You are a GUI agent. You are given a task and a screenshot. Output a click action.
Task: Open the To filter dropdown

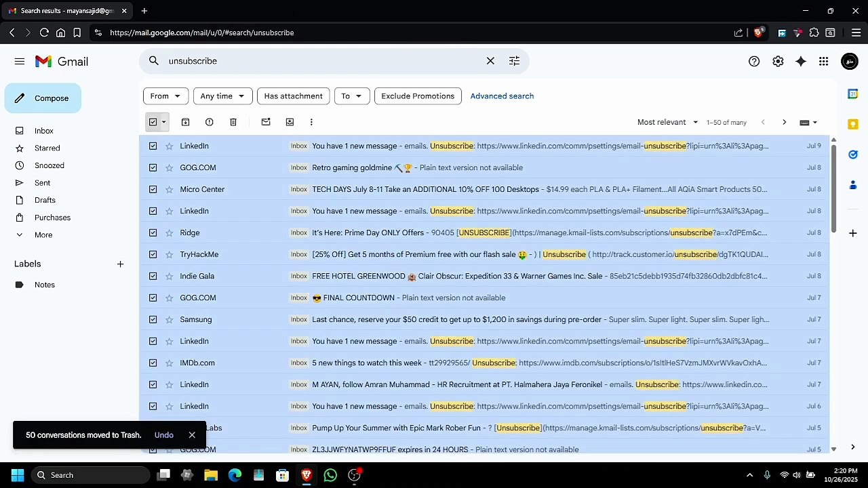click(352, 96)
